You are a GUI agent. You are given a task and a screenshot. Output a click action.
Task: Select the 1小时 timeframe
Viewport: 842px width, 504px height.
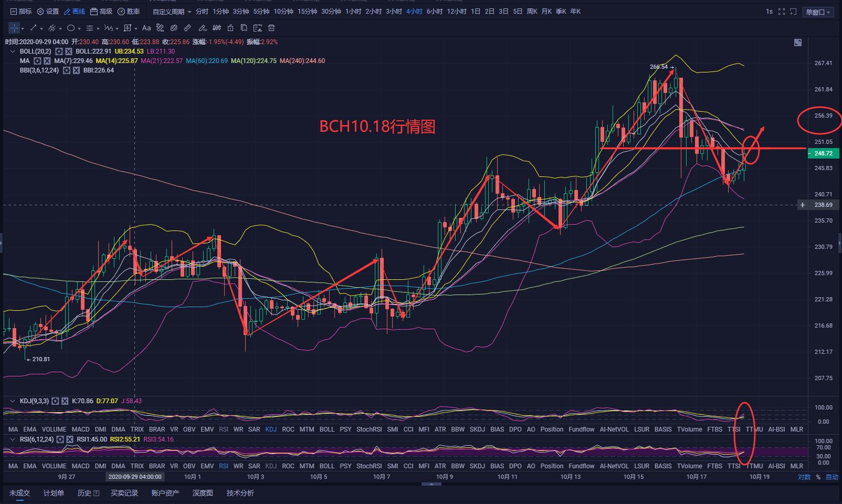[x=353, y=12]
